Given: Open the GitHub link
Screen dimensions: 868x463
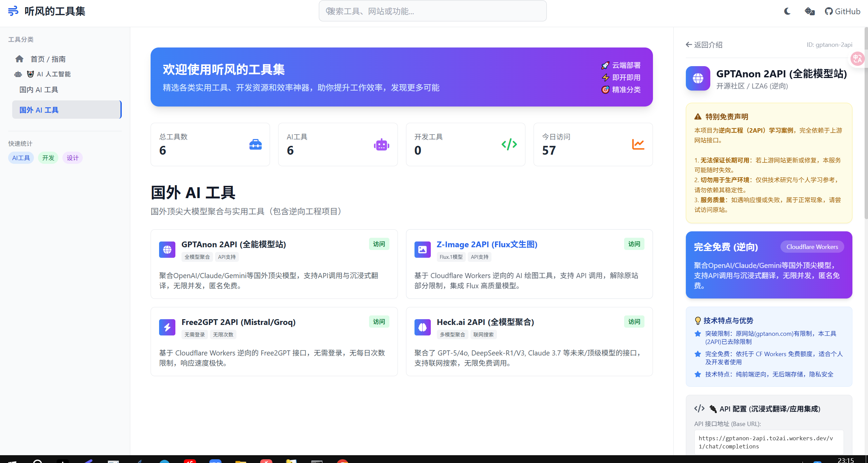Looking at the screenshot, I should tap(843, 11).
